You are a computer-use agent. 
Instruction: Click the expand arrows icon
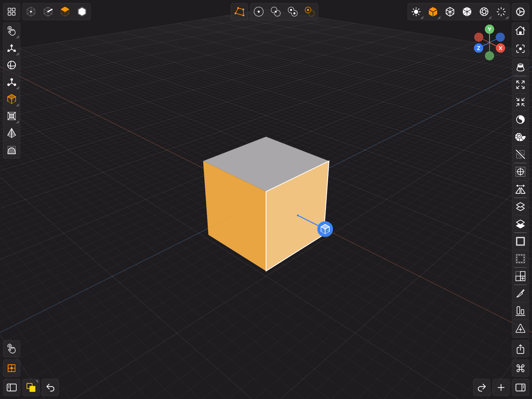(520, 85)
